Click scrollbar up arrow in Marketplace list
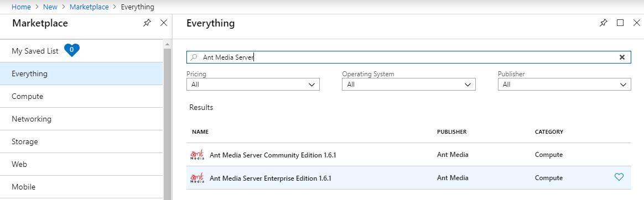Screen dimensions: 644x200 (167, 44)
